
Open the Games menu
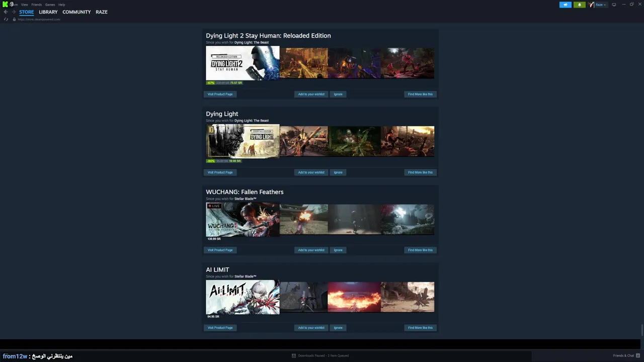(50, 5)
